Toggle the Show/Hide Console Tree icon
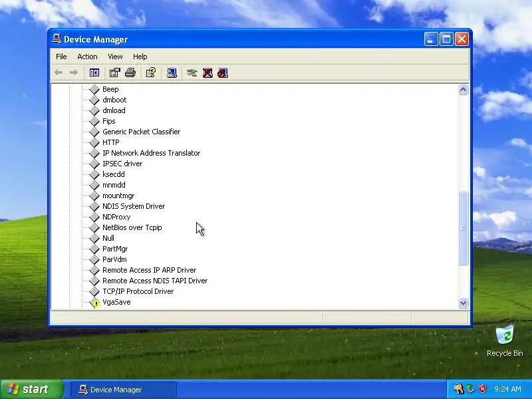The width and height of the screenshot is (532, 399). click(94, 72)
